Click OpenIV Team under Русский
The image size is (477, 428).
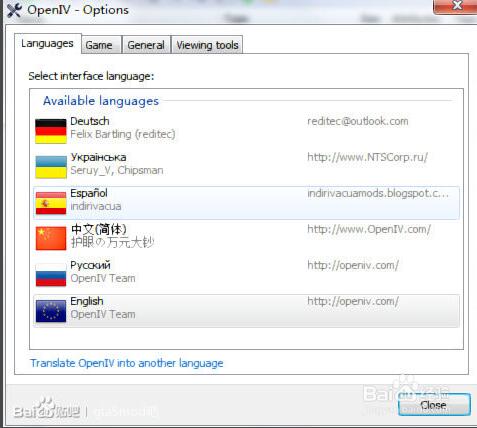point(103,278)
